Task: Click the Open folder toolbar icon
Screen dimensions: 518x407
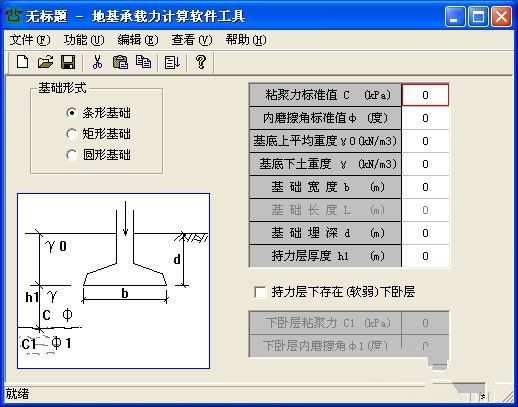Action: coord(45,62)
